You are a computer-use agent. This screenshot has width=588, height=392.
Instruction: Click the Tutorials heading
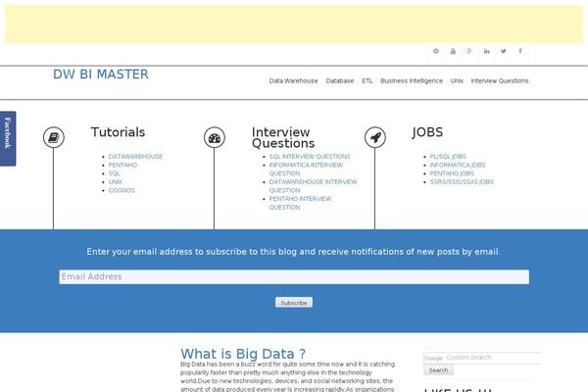(118, 132)
